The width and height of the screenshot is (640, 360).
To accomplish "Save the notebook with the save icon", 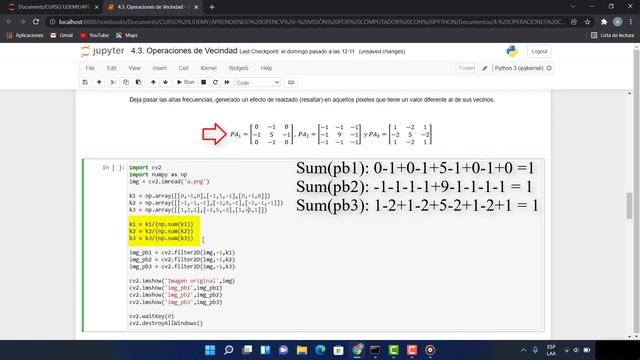I will 85,82.
